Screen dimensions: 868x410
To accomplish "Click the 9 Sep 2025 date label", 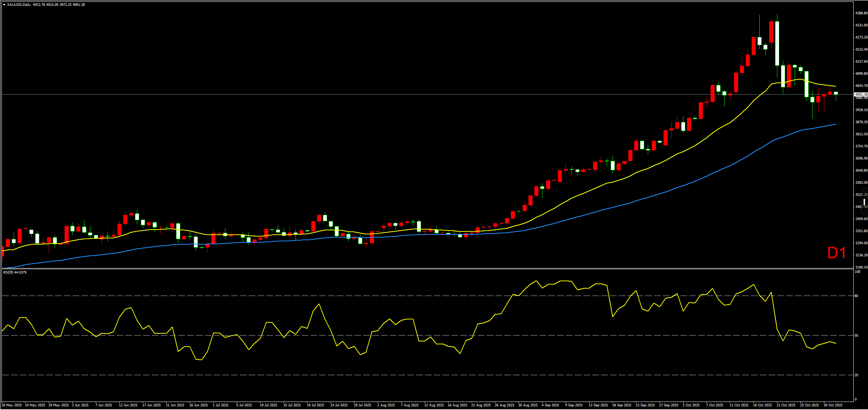I will (x=574, y=405).
